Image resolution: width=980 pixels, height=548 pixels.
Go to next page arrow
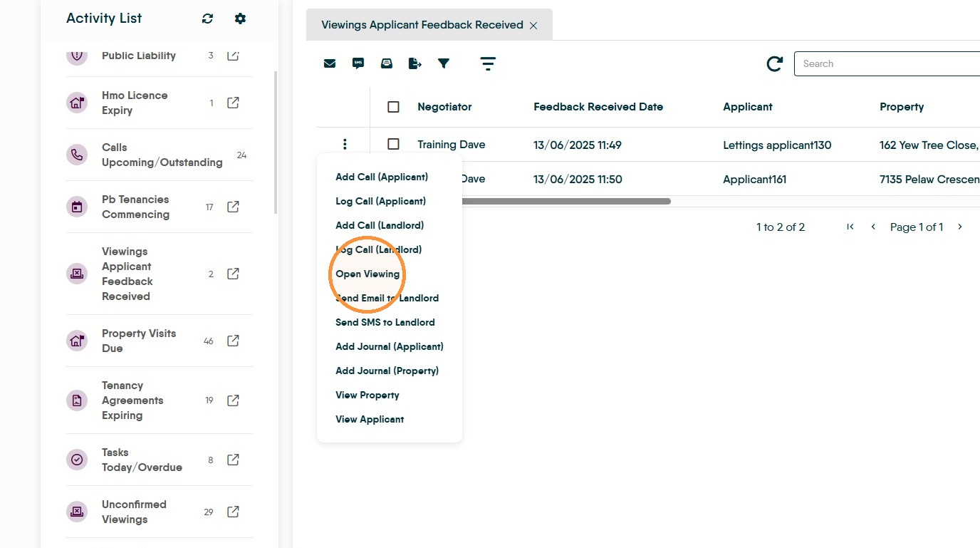[x=960, y=227]
